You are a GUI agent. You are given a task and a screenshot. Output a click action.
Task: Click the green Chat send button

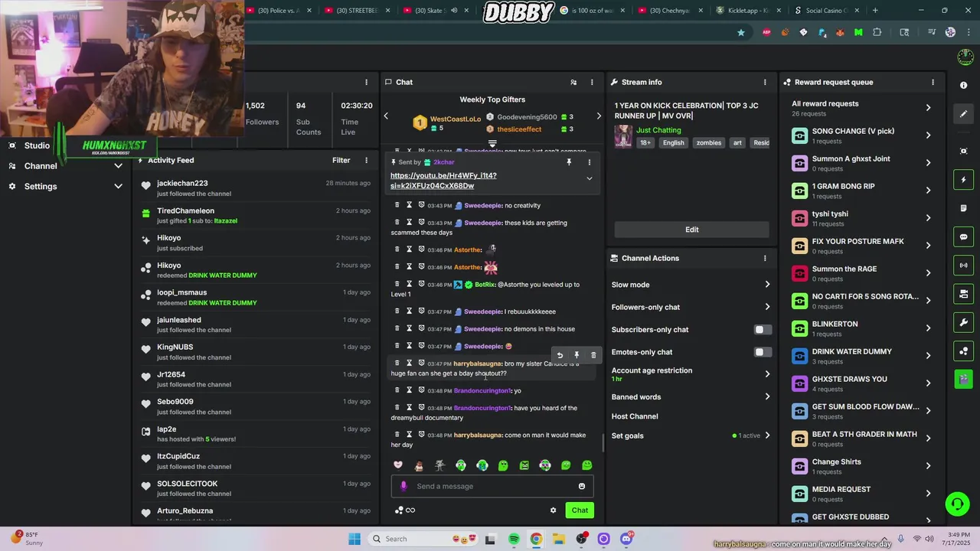(580, 510)
